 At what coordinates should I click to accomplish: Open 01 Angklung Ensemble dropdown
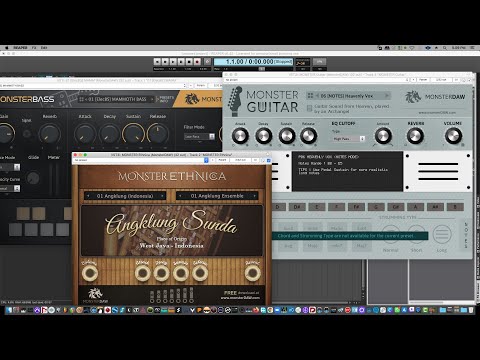pos(217,196)
